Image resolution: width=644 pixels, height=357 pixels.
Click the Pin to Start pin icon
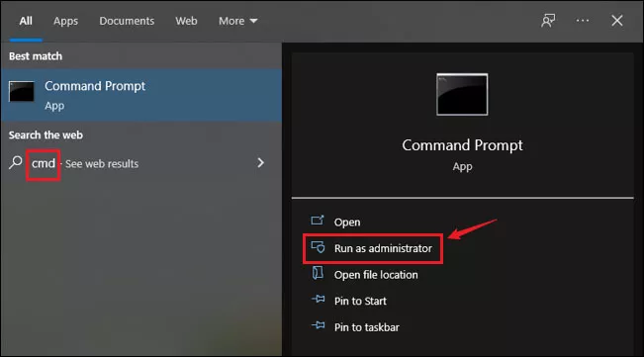pyautogui.click(x=318, y=299)
